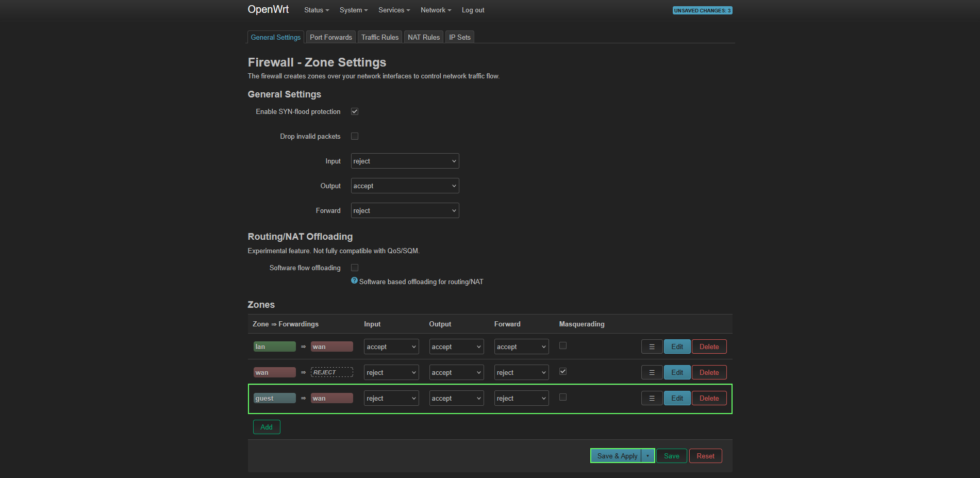
Task: Open Forward dropdown for lan zone
Action: pos(521,347)
